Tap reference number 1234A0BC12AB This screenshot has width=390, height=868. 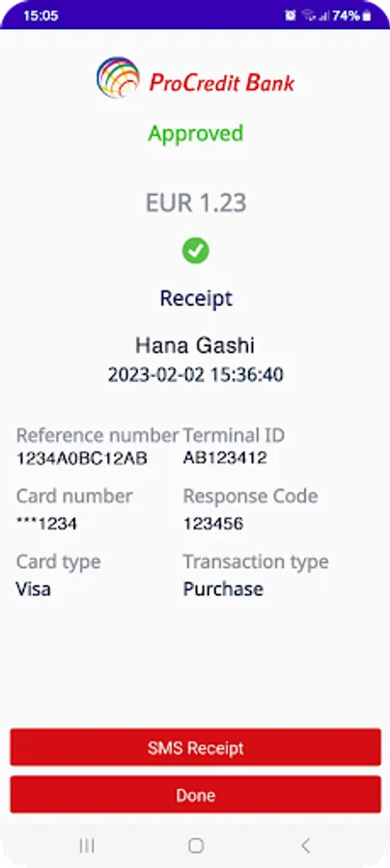pyautogui.click(x=81, y=458)
